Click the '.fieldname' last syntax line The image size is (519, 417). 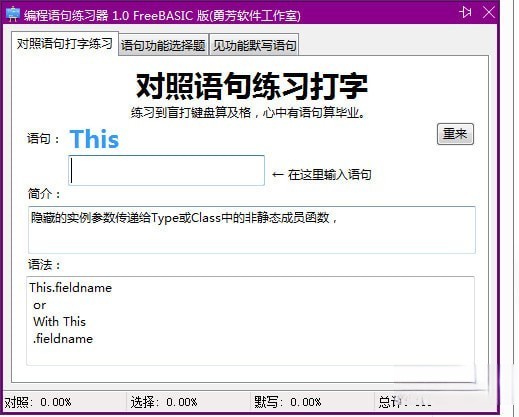[x=63, y=339]
